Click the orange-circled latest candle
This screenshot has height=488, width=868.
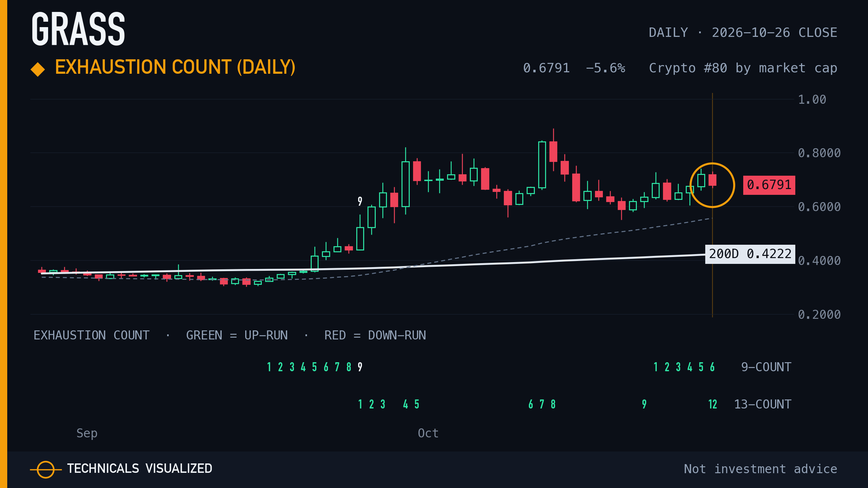(712, 180)
